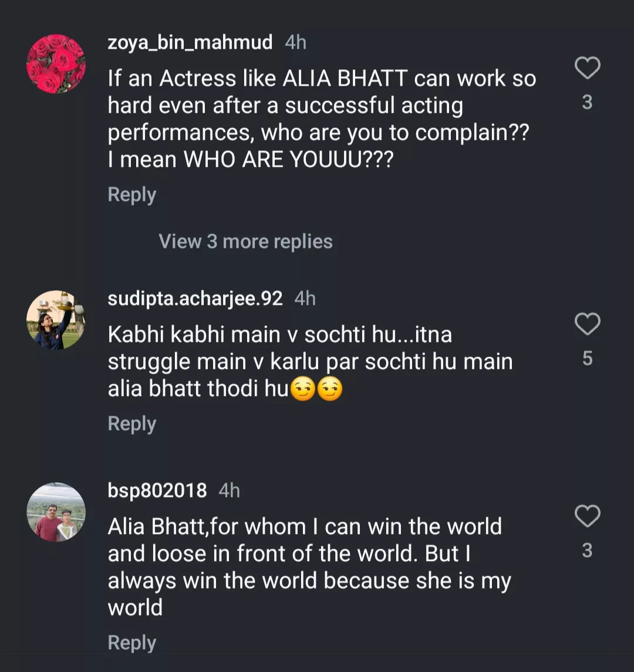The height and width of the screenshot is (672, 634).
Task: Visit the zoya_bin_mahmud username link
Action: (x=190, y=42)
